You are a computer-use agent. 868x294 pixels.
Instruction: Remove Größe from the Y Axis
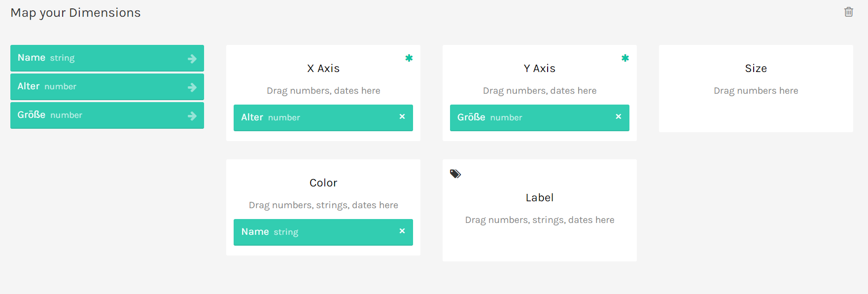pyautogui.click(x=618, y=116)
